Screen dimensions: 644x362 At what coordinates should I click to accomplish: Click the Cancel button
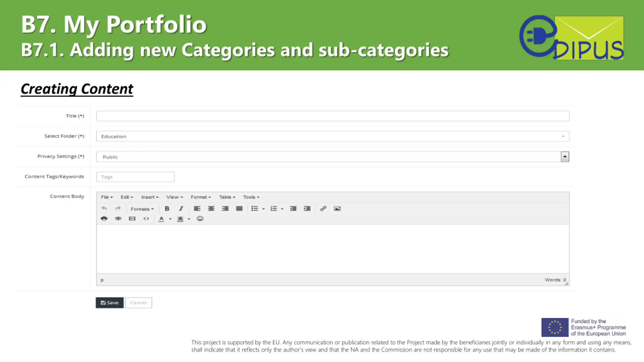coord(139,303)
